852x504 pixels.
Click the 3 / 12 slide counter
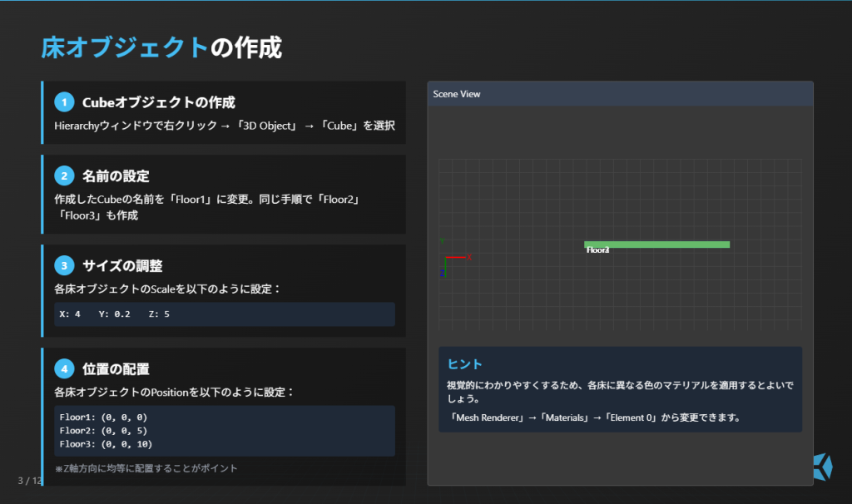[30, 481]
